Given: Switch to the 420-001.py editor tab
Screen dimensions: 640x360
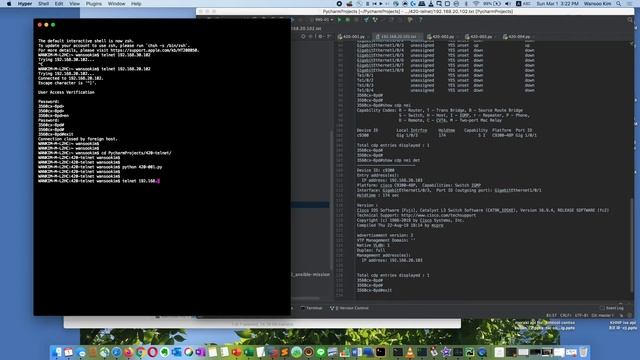Looking at the screenshot, I should tap(352, 37).
